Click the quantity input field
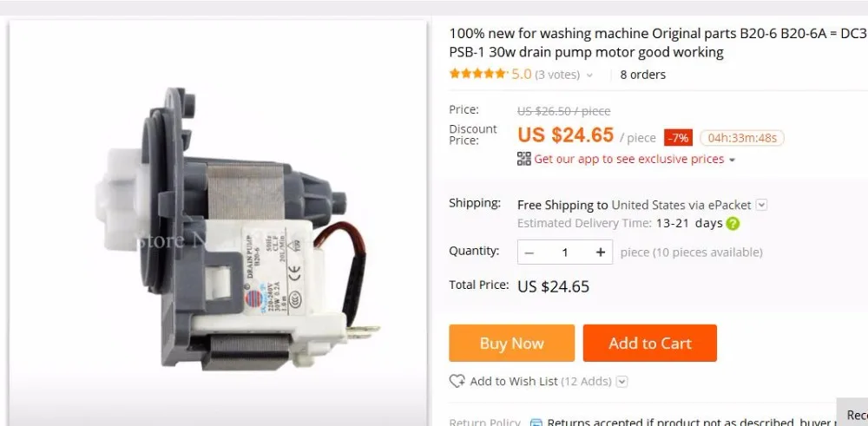 click(x=565, y=252)
